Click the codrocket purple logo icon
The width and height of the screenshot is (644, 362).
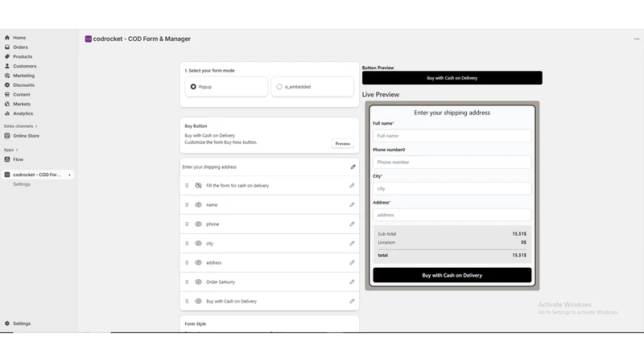[x=89, y=39]
